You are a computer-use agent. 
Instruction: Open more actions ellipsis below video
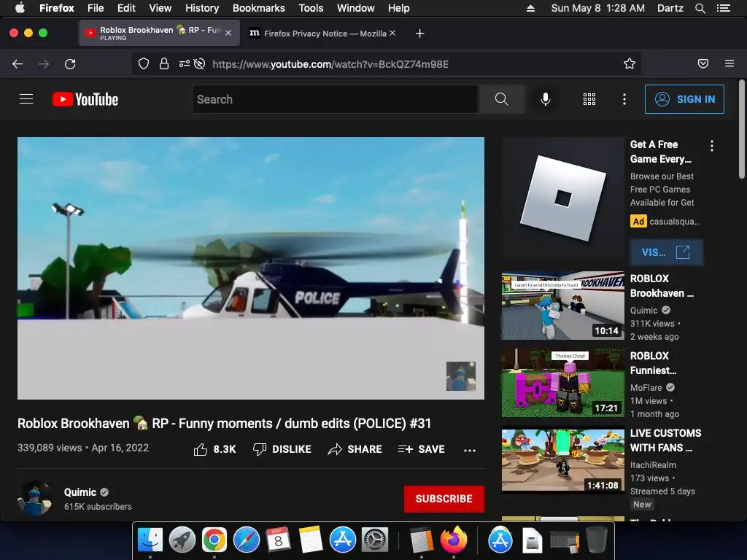click(470, 450)
